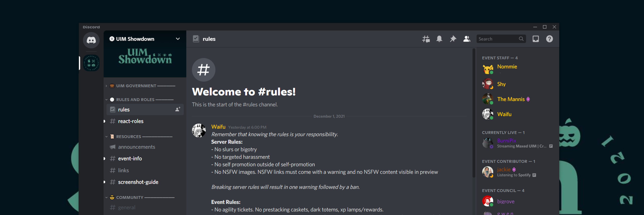Toggle the member list icon
The width and height of the screenshot is (644, 215).
pos(467,39)
